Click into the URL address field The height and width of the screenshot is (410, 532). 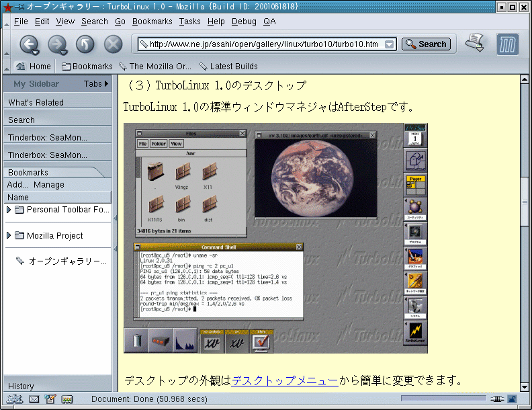click(x=267, y=44)
